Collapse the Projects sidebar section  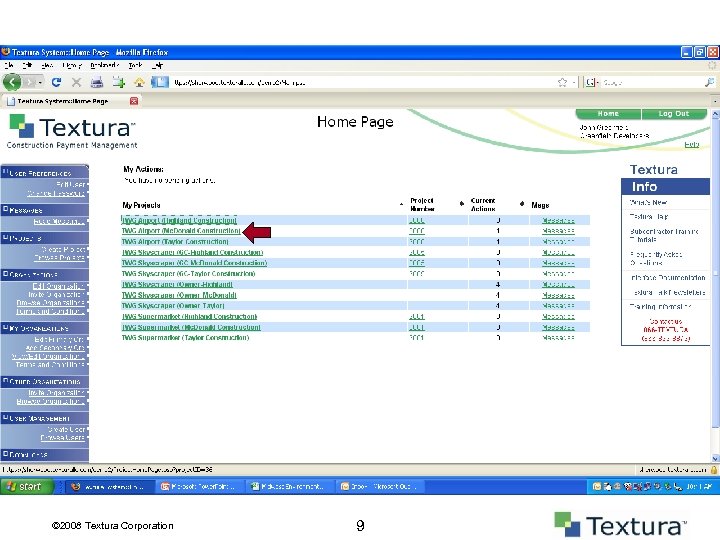click(6, 237)
